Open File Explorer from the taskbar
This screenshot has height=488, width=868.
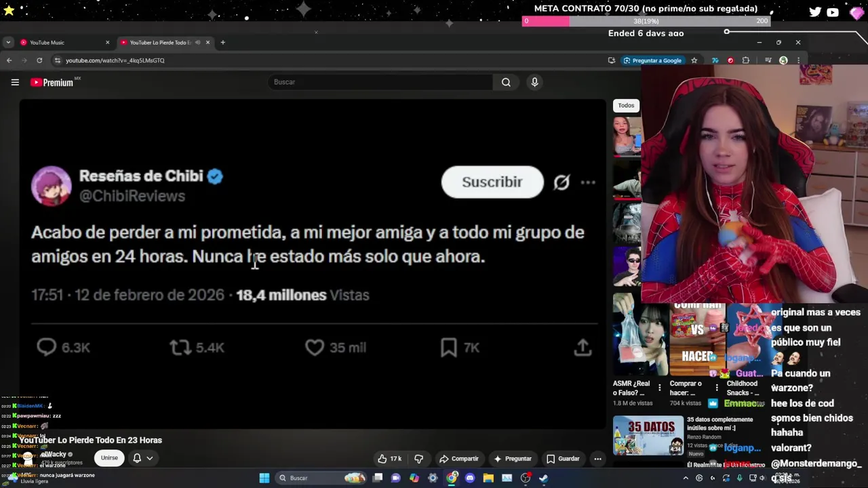click(x=488, y=478)
